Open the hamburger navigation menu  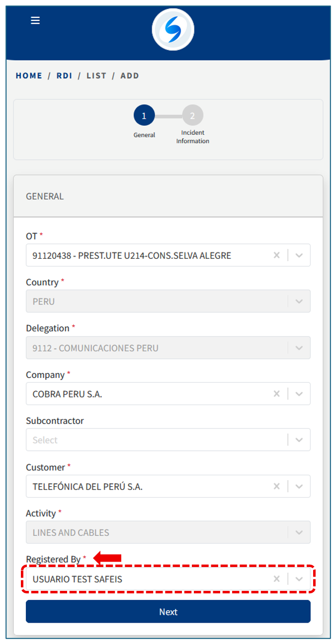(35, 20)
